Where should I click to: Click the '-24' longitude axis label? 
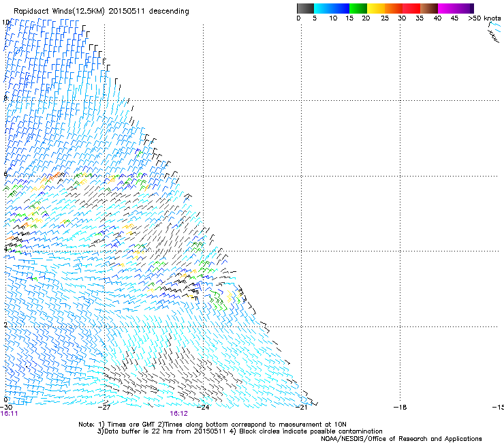[203, 408]
